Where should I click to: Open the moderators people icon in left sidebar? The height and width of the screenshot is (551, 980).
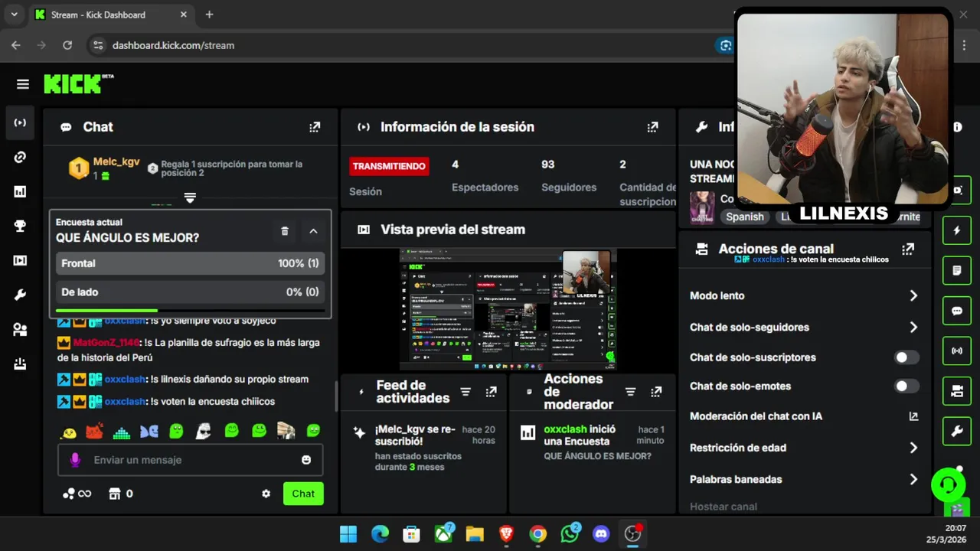point(20,330)
